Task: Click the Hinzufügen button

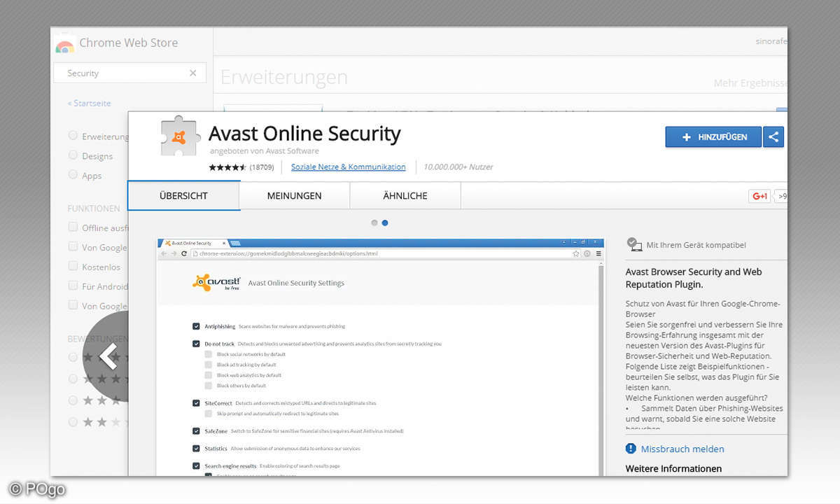Action: coord(713,137)
